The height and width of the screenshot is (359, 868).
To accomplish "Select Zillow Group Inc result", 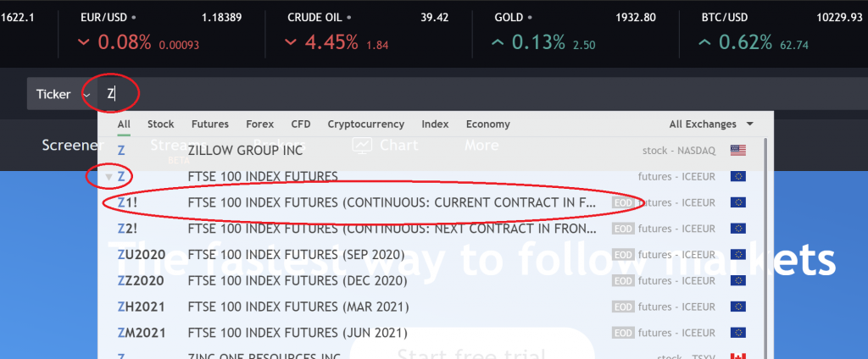I will pos(431,150).
